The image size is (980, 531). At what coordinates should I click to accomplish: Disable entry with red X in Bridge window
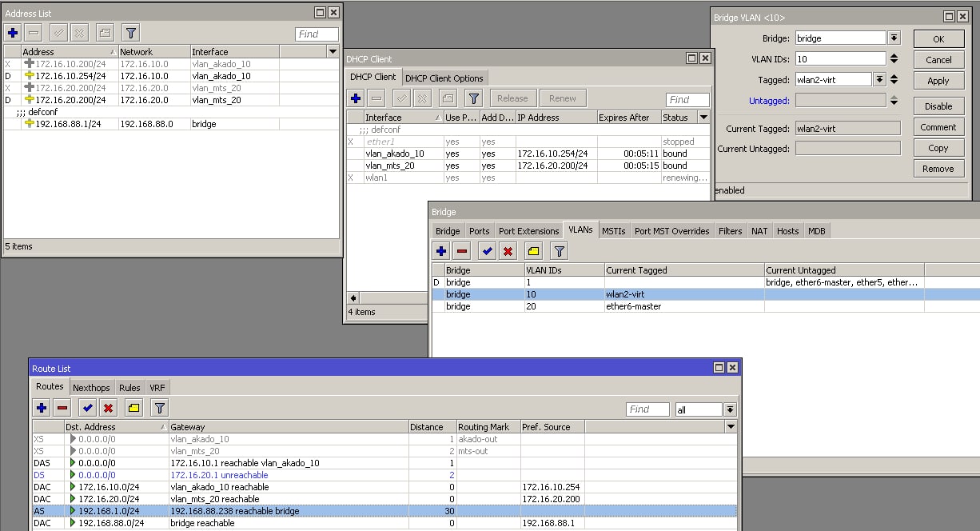(508, 251)
